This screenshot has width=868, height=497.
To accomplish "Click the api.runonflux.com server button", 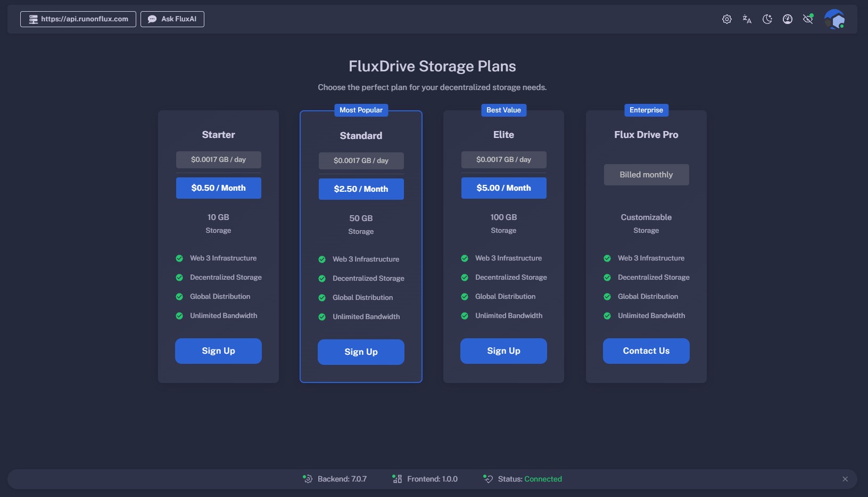I will pos(78,19).
